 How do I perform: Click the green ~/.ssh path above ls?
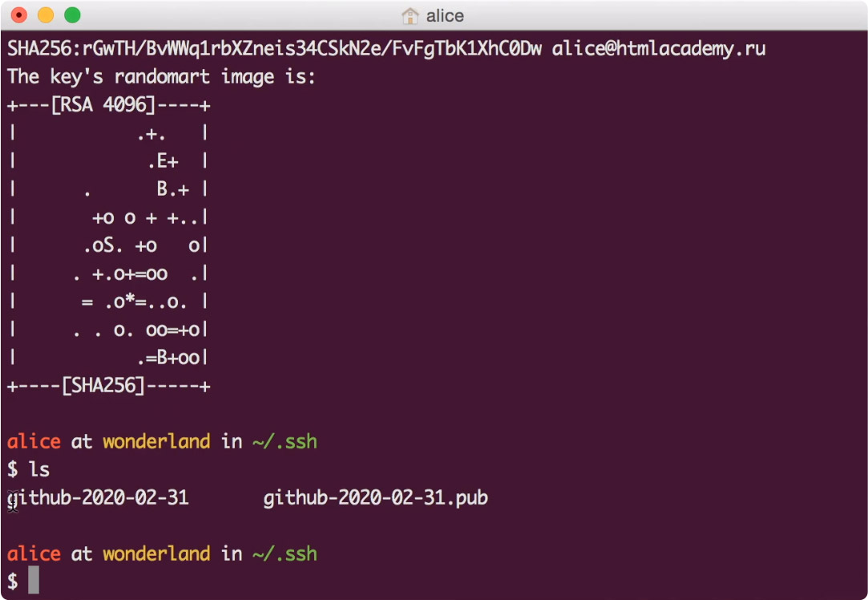(x=285, y=442)
